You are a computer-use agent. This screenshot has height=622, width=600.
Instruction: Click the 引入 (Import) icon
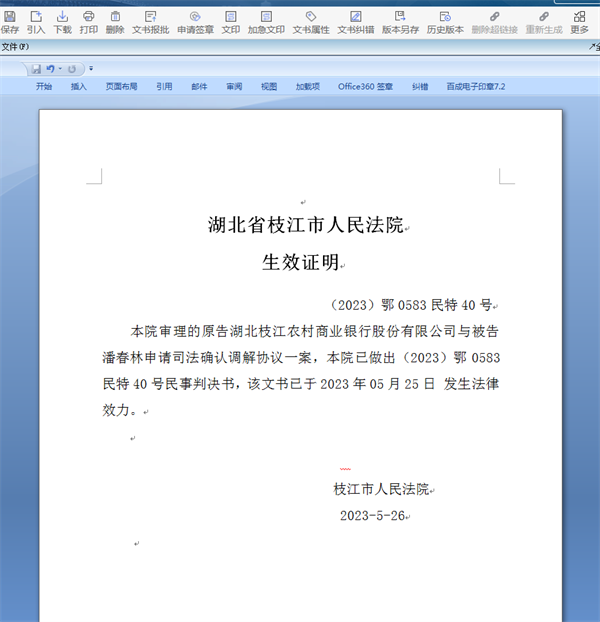point(36,22)
